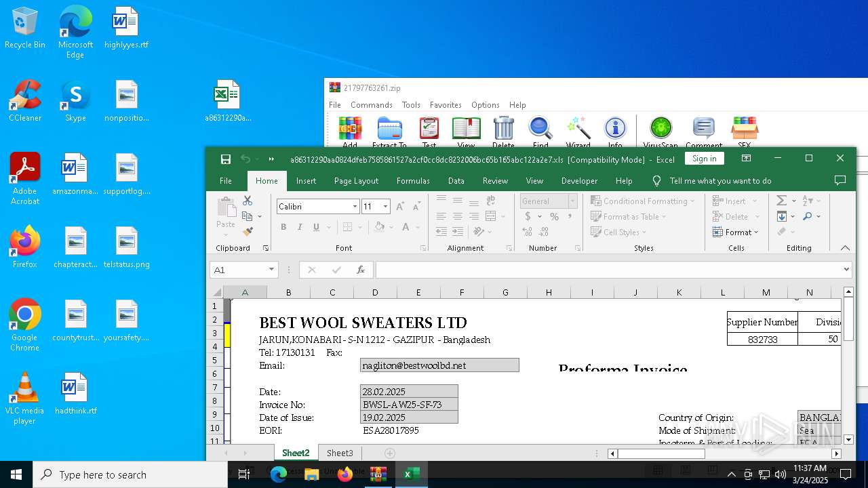Open the Ribbon Display Options icon

point(746,159)
